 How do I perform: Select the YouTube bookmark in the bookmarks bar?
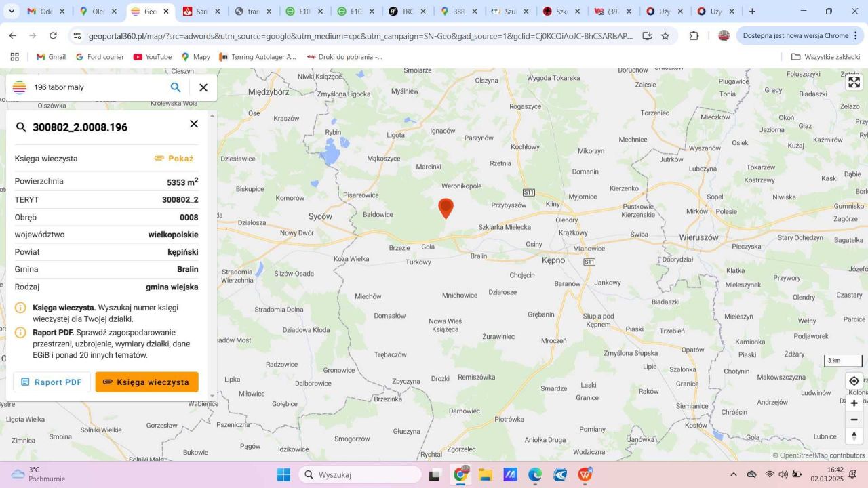coord(152,57)
